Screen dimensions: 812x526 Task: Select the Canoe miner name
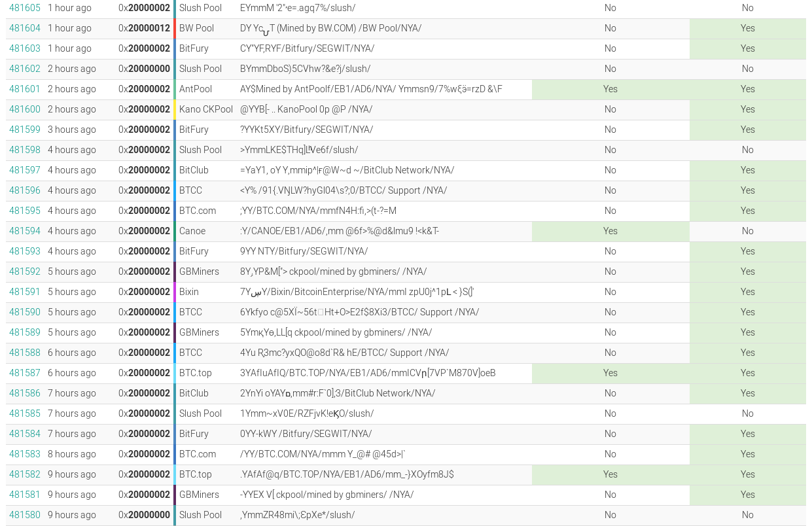[192, 231]
